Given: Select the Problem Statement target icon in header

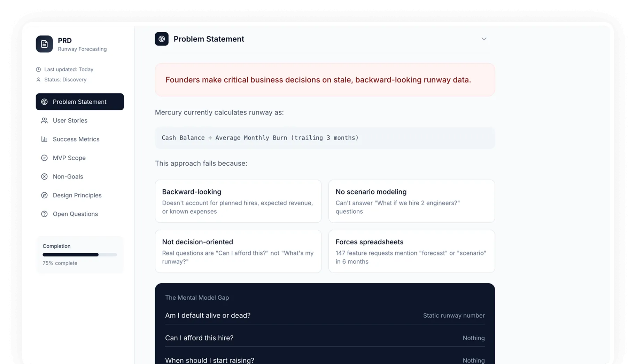Looking at the screenshot, I should (162, 39).
